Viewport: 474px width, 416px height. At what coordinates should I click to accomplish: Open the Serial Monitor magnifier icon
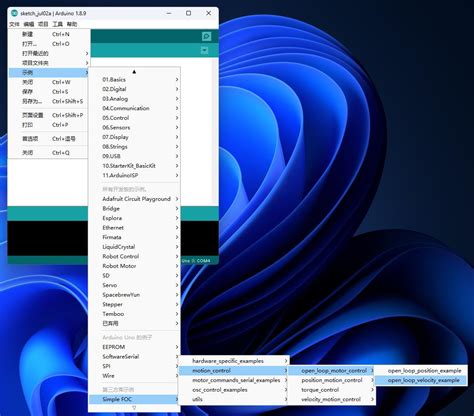(206, 36)
